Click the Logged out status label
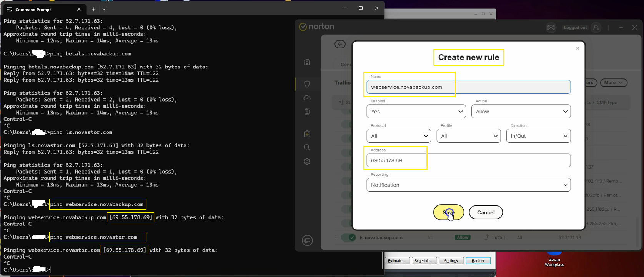Image resolution: width=644 pixels, height=277 pixels. (575, 28)
